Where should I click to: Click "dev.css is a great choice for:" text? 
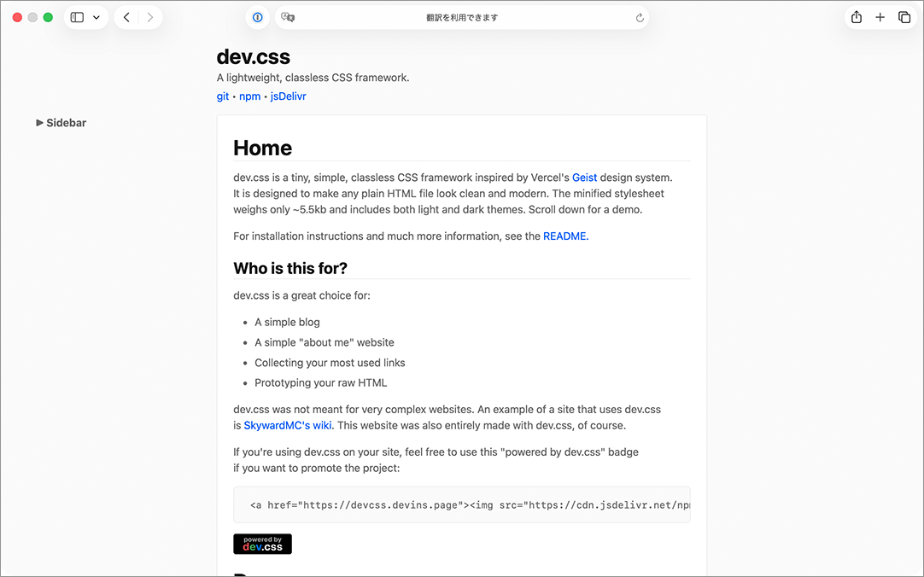coord(301,295)
